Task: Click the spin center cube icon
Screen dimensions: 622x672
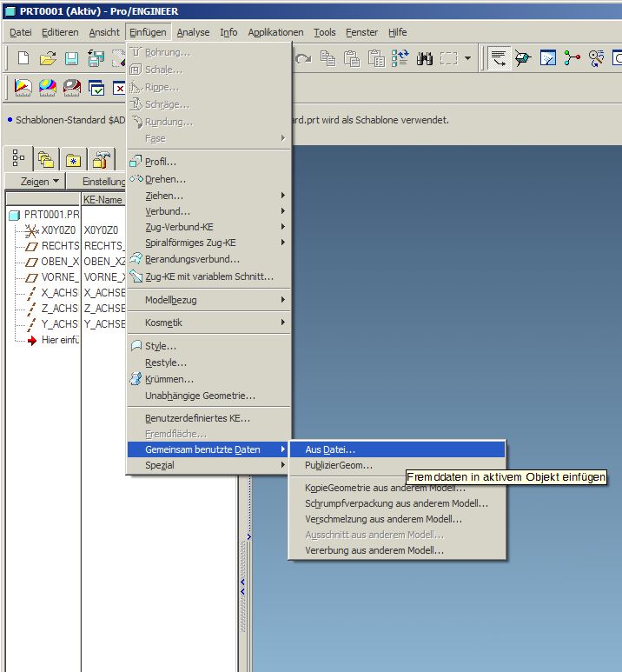Action: pyautogui.click(x=523, y=58)
